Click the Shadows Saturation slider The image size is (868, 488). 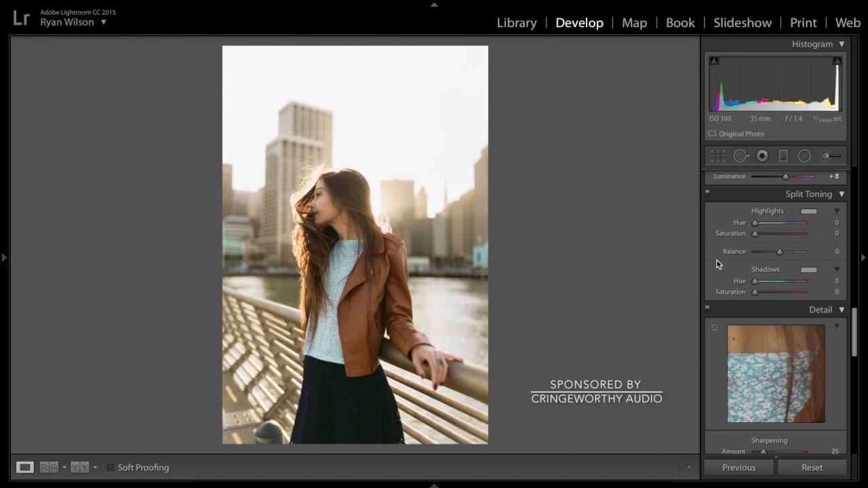point(780,292)
